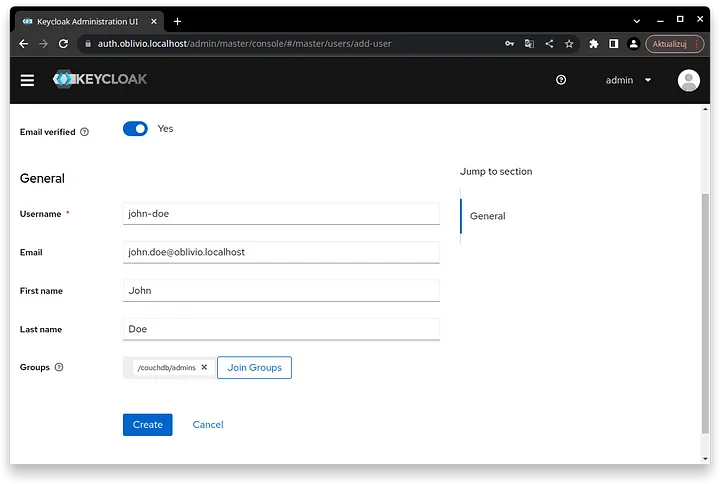Screen dimensions: 720x484
Task: Share this page via share icon
Action: click(x=549, y=44)
